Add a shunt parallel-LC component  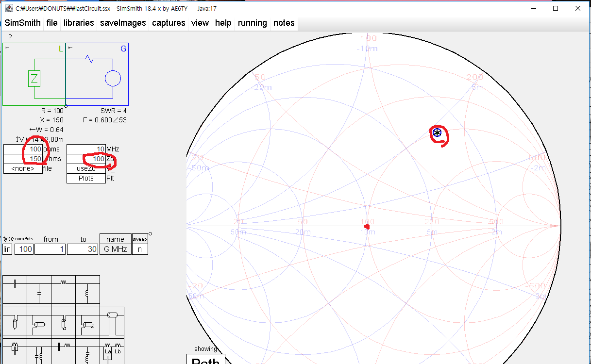(x=39, y=352)
